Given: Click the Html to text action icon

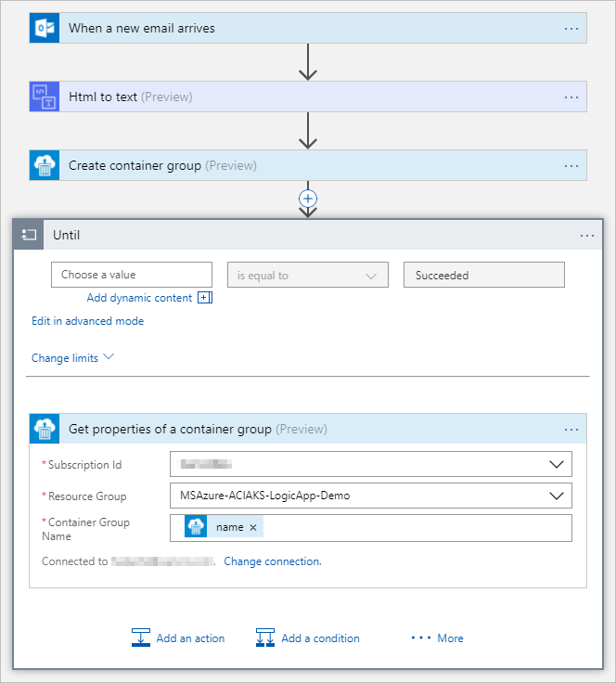Looking at the screenshot, I should click(x=45, y=97).
